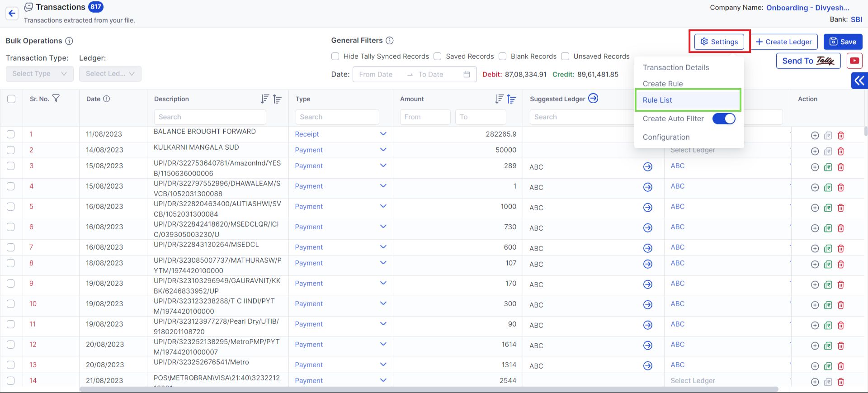Click plus action icon in row 12

tap(815, 346)
